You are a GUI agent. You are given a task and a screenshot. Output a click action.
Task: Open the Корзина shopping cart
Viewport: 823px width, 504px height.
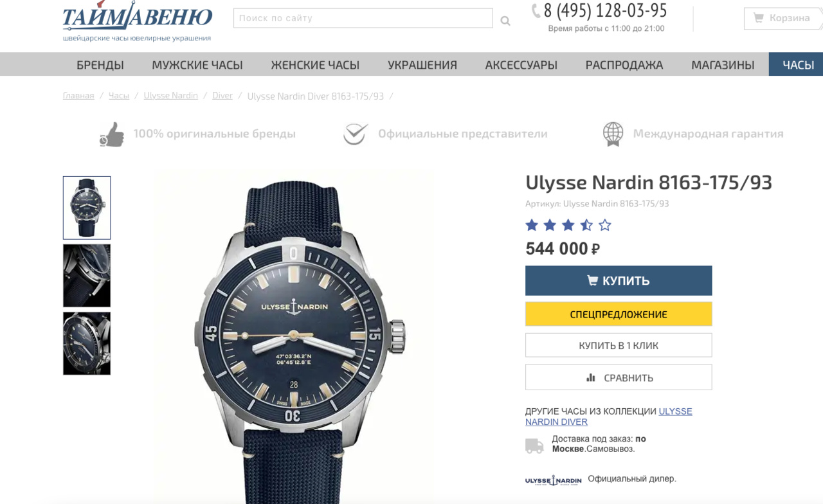coord(783,18)
